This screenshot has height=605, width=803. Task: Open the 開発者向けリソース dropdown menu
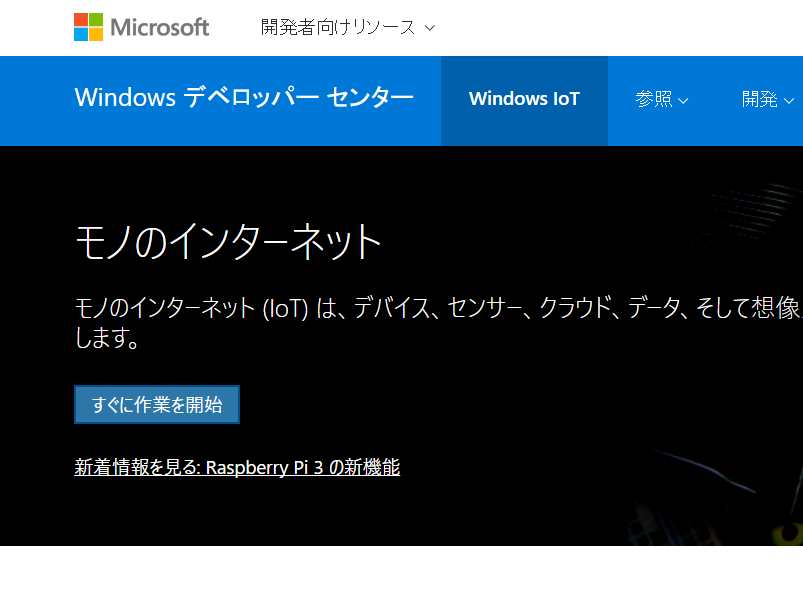[348, 28]
